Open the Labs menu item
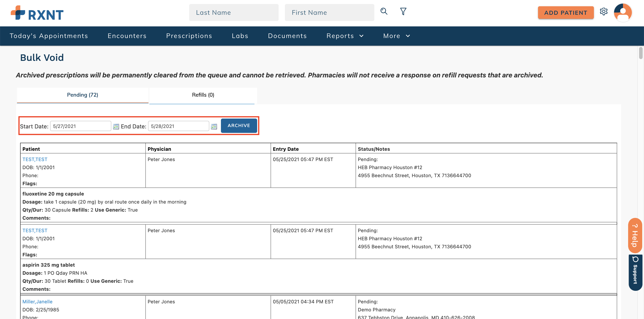Viewport: 644px width, 319px height. coord(240,36)
